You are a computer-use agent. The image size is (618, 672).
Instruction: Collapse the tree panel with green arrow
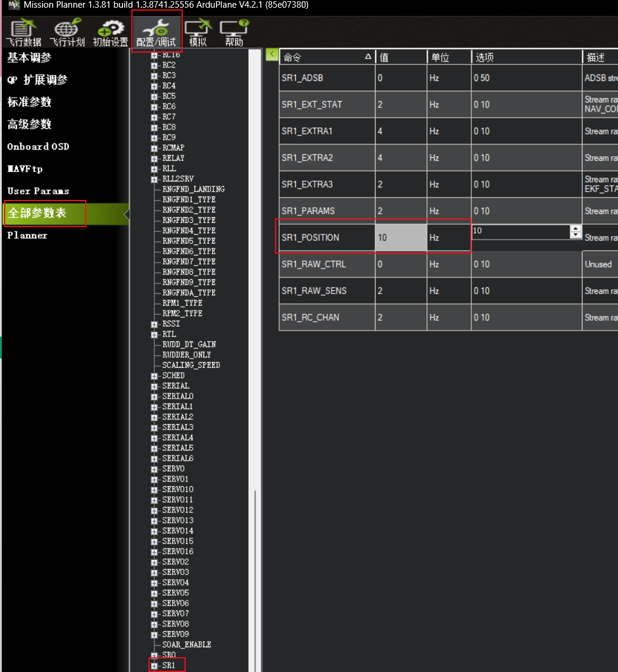(272, 54)
